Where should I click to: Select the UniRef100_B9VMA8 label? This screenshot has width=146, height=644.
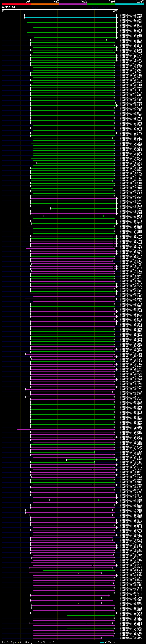coord(131,103)
